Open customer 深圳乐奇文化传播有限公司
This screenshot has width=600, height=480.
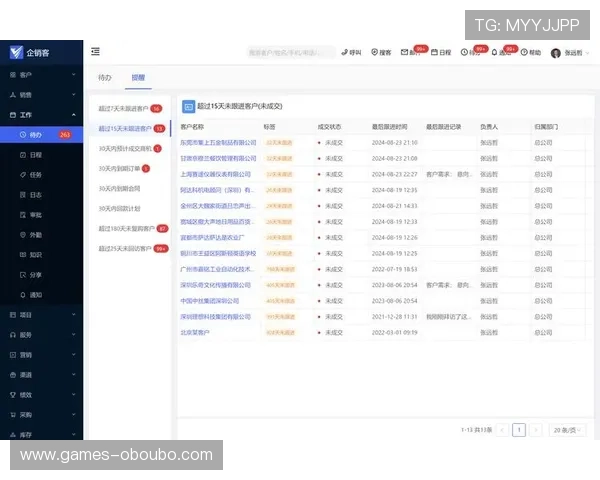click(x=215, y=285)
